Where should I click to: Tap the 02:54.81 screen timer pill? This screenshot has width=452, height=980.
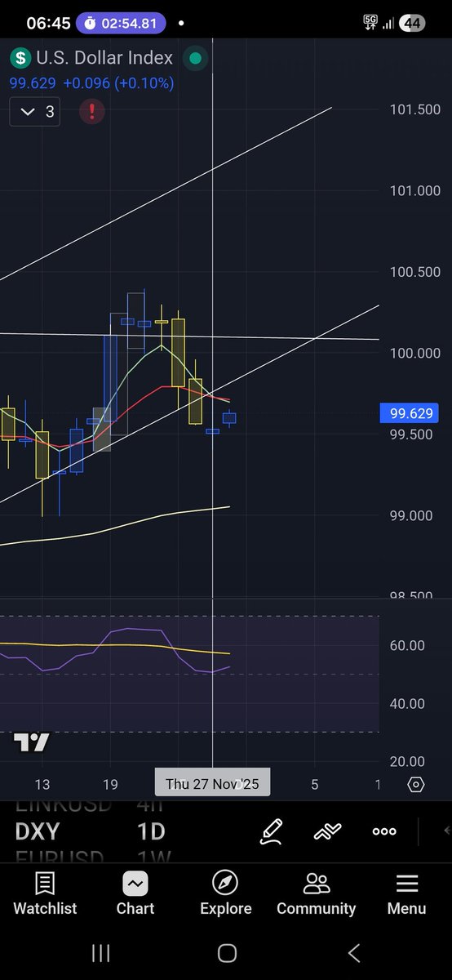pyautogui.click(x=121, y=23)
